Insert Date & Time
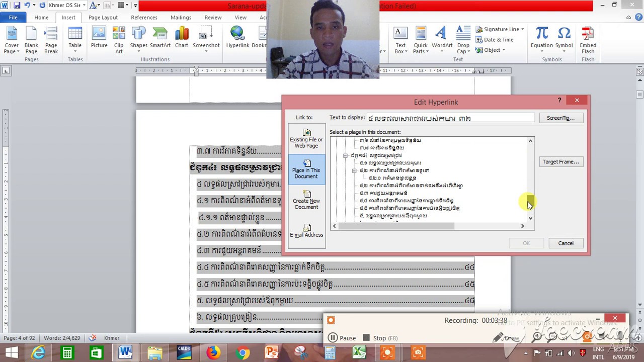This screenshot has height=362, width=644. (495, 40)
